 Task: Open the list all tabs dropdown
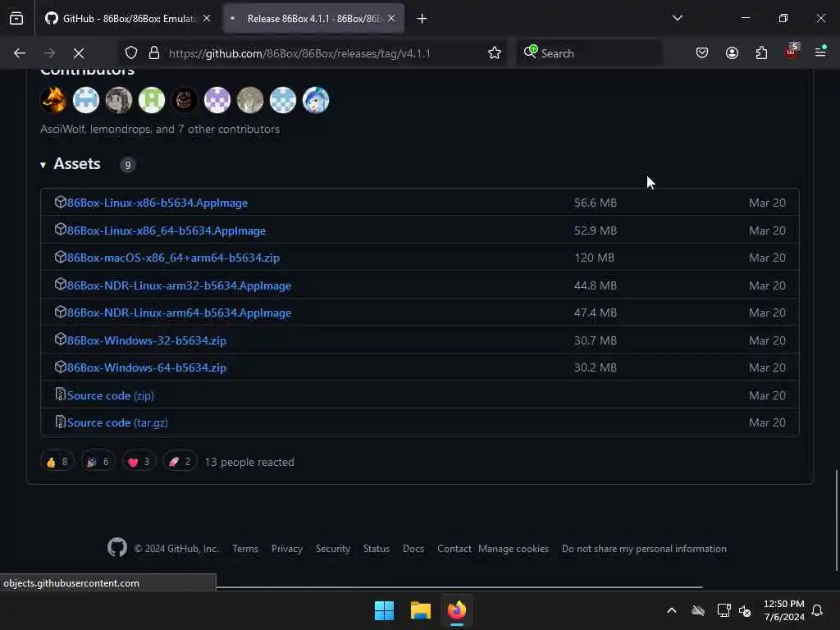click(x=677, y=18)
